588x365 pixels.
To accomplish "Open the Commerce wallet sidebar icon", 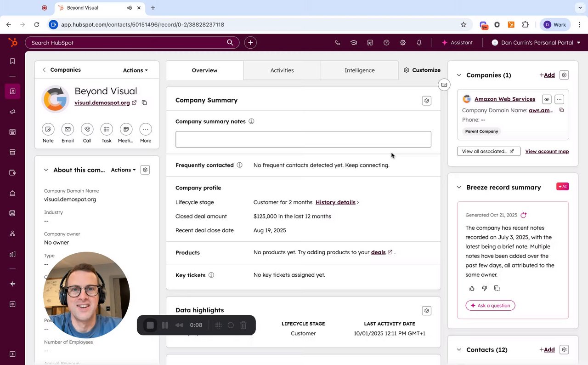I will tap(12, 173).
